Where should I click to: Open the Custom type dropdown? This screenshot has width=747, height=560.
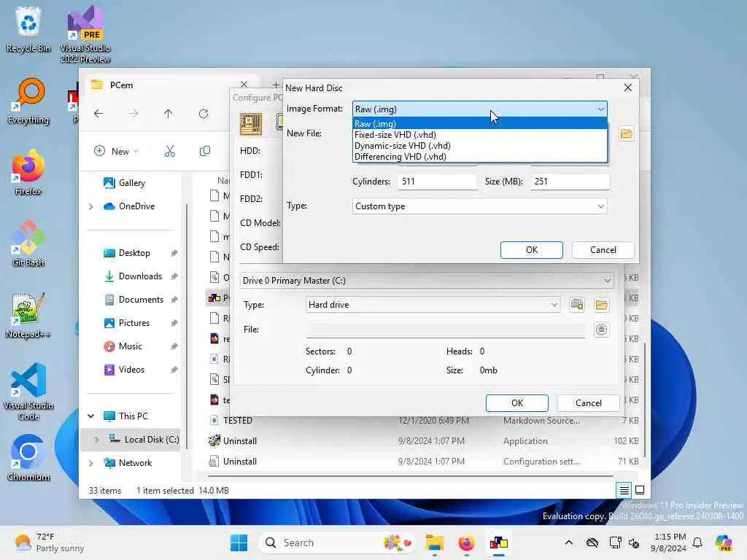tap(480, 206)
